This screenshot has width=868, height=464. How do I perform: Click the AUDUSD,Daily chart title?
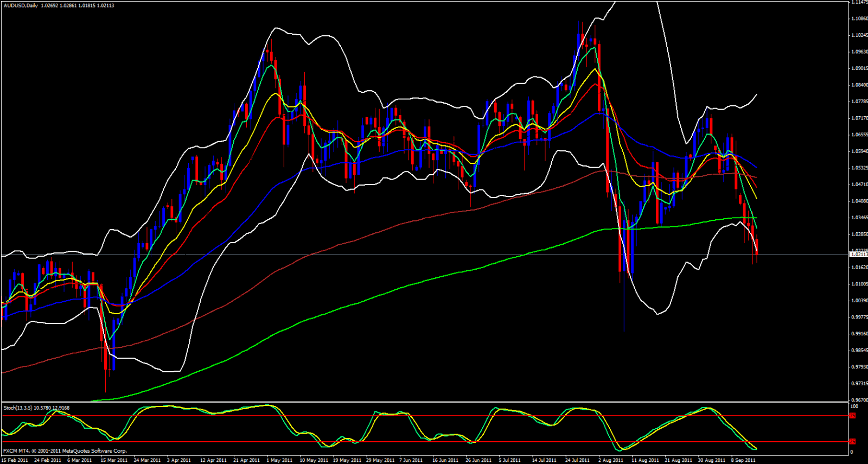click(21, 5)
